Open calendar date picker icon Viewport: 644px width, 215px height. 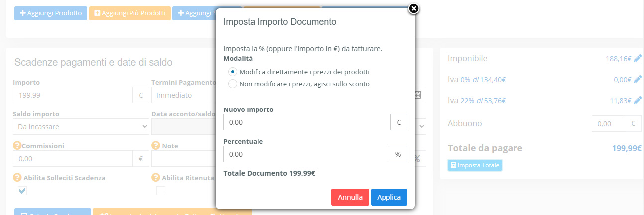point(418,95)
